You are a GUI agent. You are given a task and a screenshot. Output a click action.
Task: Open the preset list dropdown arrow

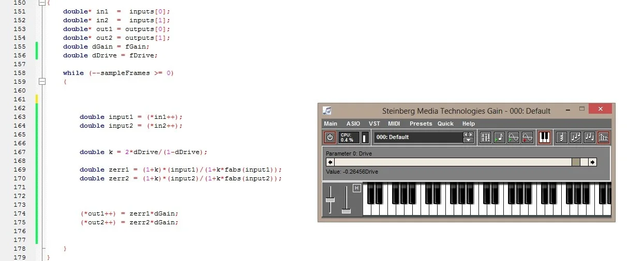pos(468,140)
